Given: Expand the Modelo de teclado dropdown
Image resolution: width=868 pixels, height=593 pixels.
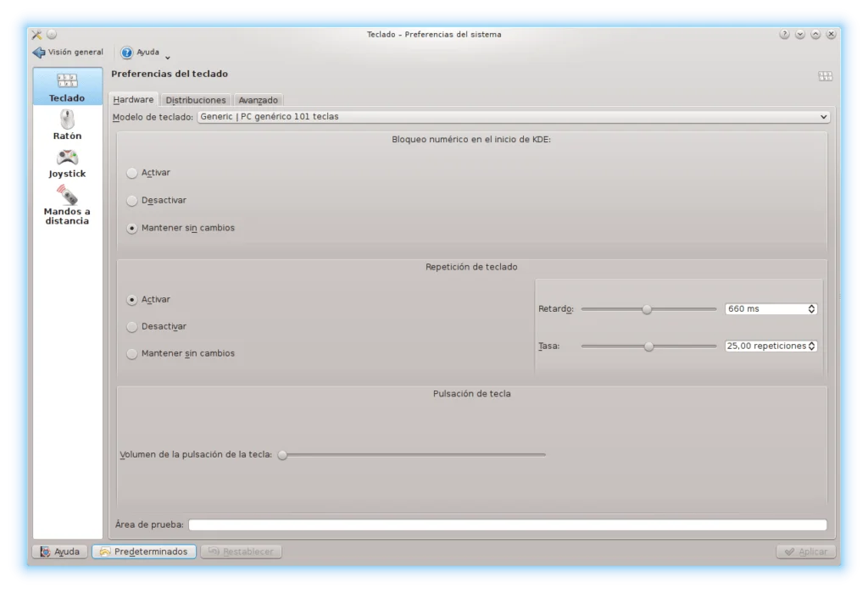Looking at the screenshot, I should pos(514,117).
